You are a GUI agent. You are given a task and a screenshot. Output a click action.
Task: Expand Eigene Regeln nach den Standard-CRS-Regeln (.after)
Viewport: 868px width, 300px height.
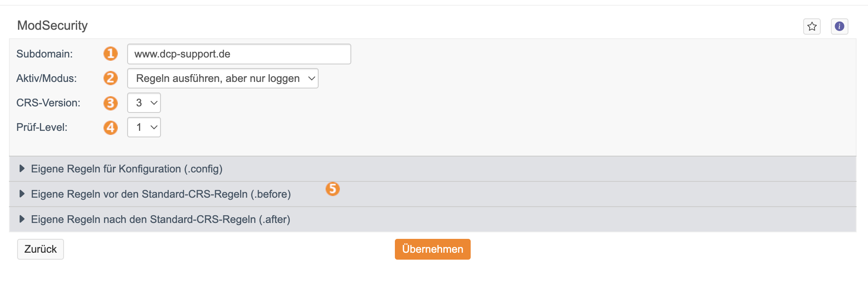(x=433, y=219)
